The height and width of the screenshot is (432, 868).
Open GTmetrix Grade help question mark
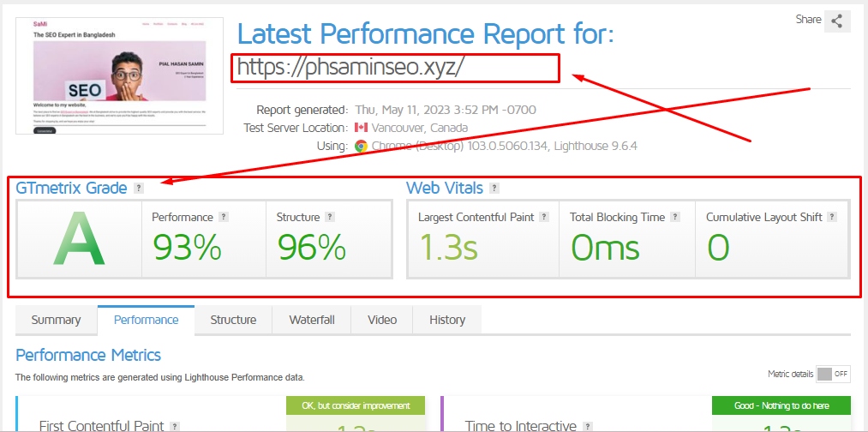139,189
